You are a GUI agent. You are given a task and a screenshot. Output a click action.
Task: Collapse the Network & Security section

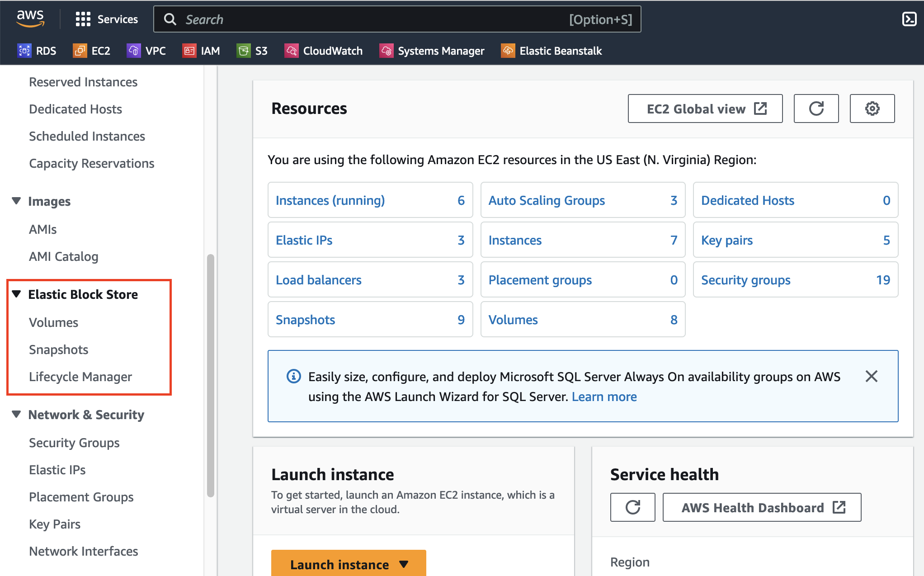point(16,415)
